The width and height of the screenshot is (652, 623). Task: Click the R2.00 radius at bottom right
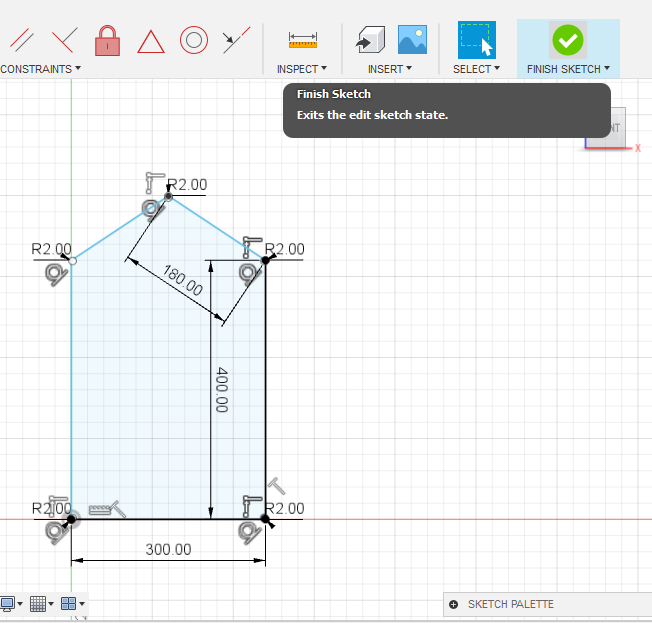(285, 508)
